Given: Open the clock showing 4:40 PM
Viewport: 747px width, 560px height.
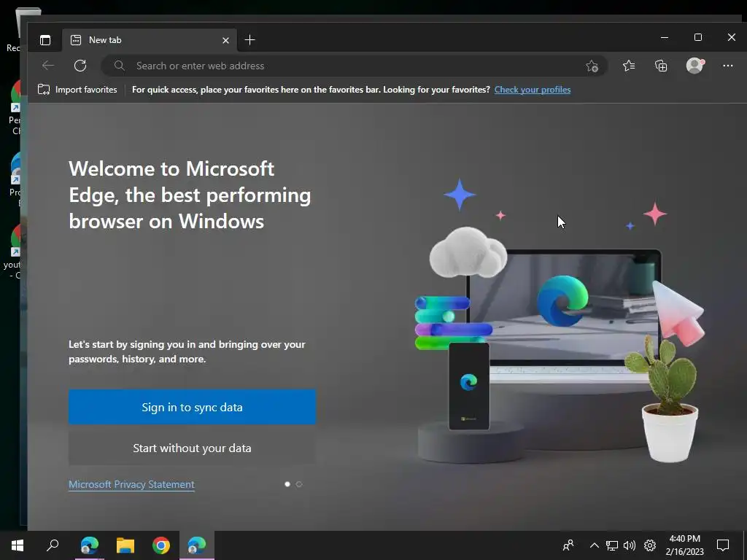Looking at the screenshot, I should coord(684,545).
